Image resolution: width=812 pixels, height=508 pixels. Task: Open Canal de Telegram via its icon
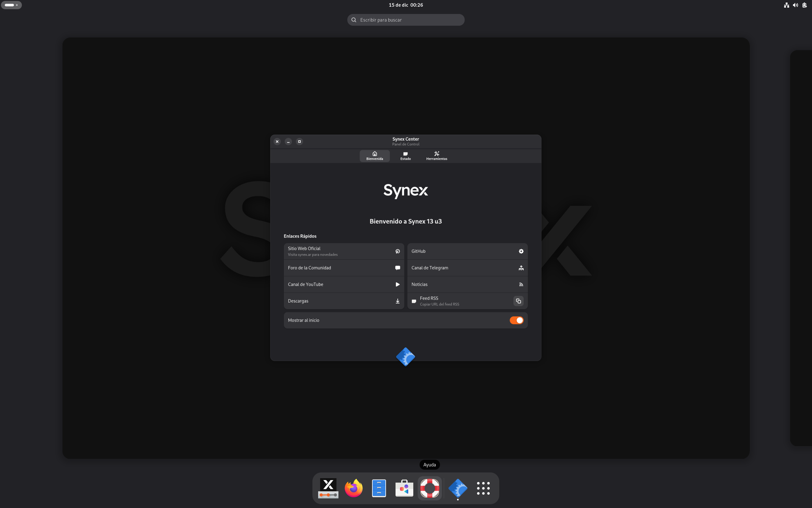click(521, 268)
